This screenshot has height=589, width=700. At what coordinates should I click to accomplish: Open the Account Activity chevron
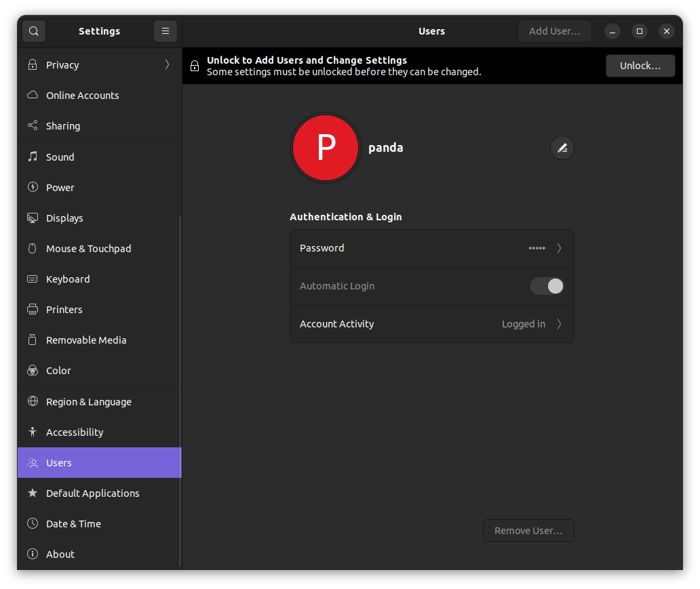[x=559, y=324]
